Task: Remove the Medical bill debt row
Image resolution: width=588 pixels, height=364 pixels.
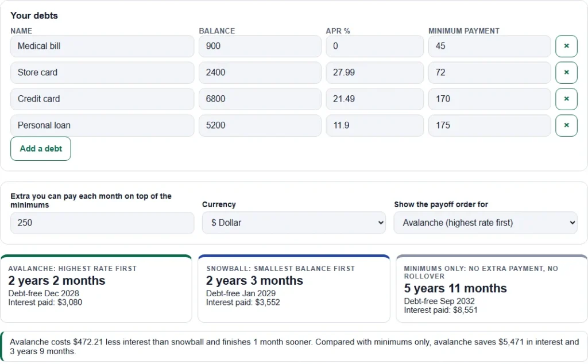Action: [566, 46]
